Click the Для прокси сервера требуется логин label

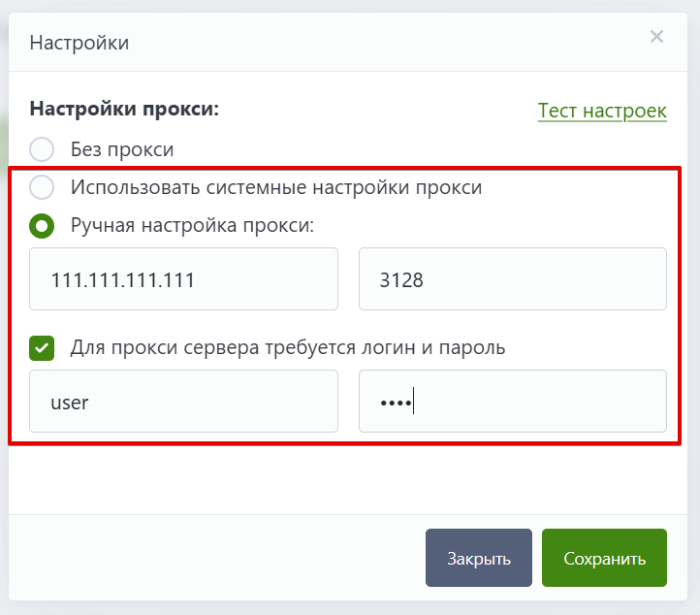pyautogui.click(x=288, y=347)
